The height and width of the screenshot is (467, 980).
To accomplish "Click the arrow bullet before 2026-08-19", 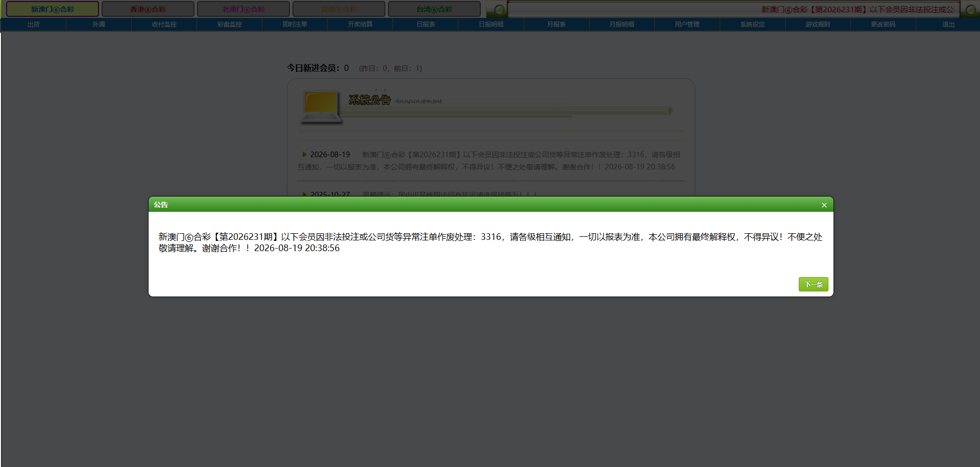I will pos(305,154).
